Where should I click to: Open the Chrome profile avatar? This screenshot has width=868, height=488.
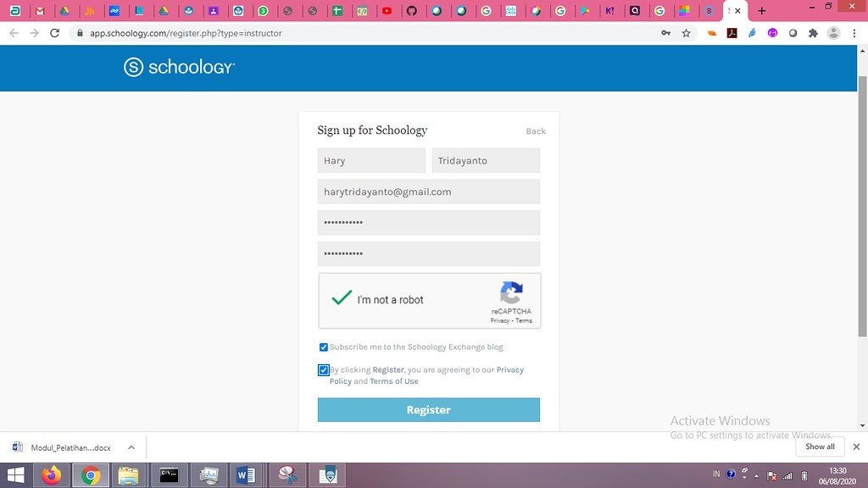(x=834, y=33)
